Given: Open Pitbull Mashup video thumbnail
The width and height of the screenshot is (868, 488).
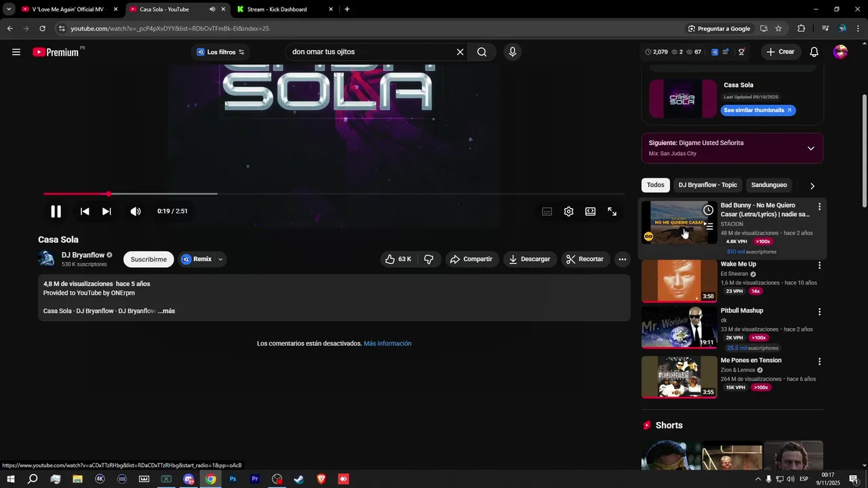Looking at the screenshot, I should click(x=679, y=327).
